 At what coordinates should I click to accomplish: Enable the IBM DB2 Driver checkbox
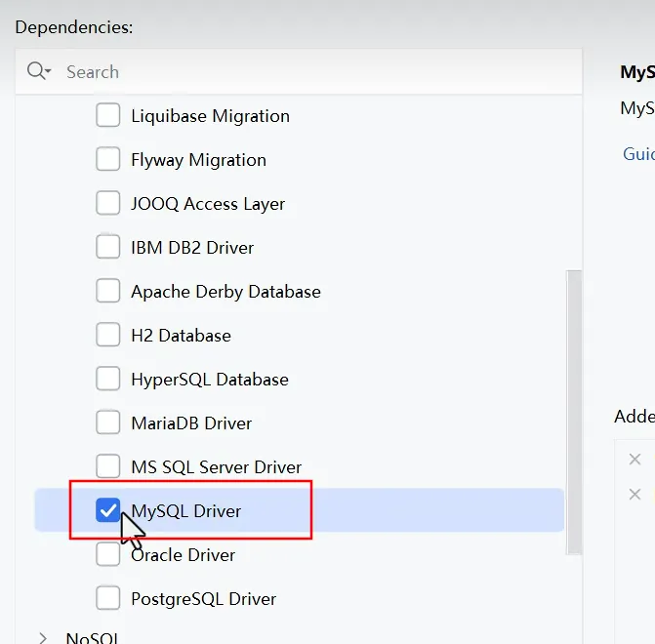point(107,248)
